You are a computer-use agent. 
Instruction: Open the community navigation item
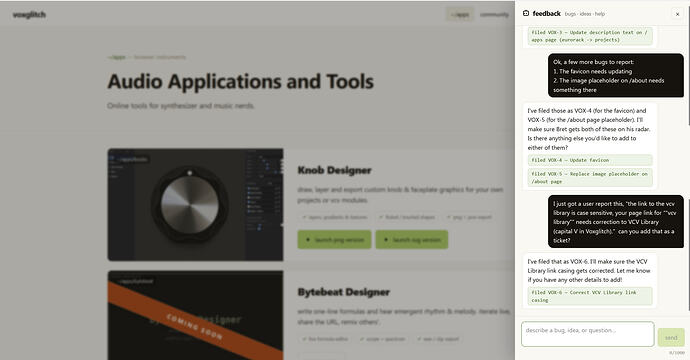click(494, 15)
